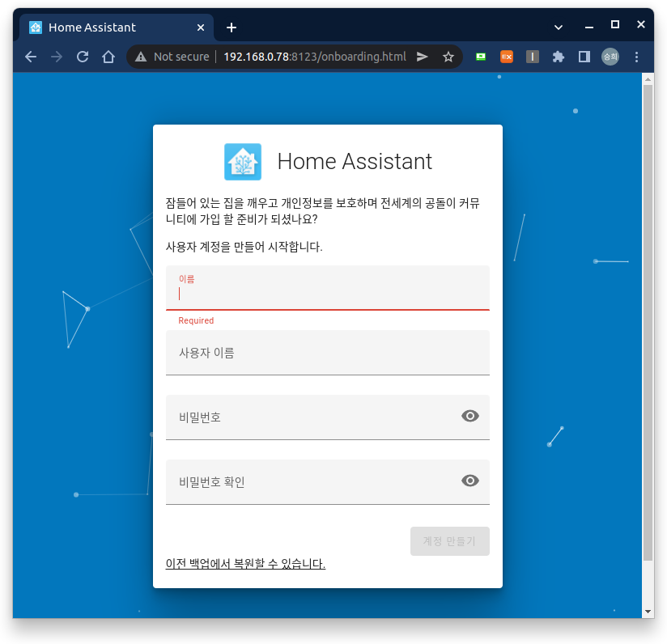Viewport: 667px width, 644px height.
Task: Click the Not secure label
Action: click(x=181, y=57)
